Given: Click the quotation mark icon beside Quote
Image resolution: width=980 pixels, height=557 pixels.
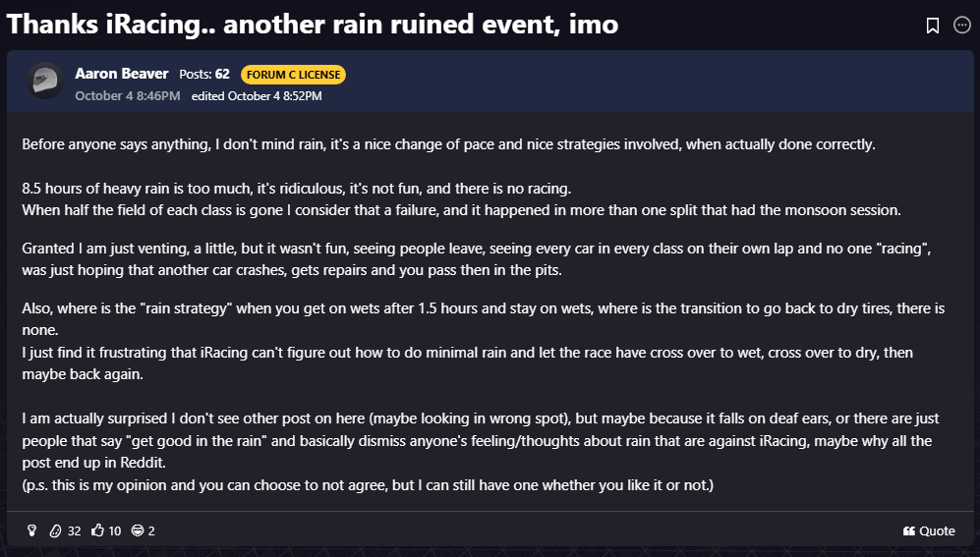Looking at the screenshot, I should click(908, 530).
